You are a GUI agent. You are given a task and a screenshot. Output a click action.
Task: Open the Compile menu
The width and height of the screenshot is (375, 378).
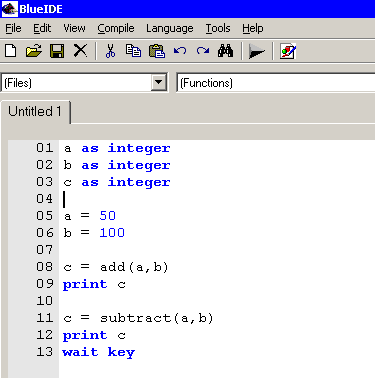(116, 28)
